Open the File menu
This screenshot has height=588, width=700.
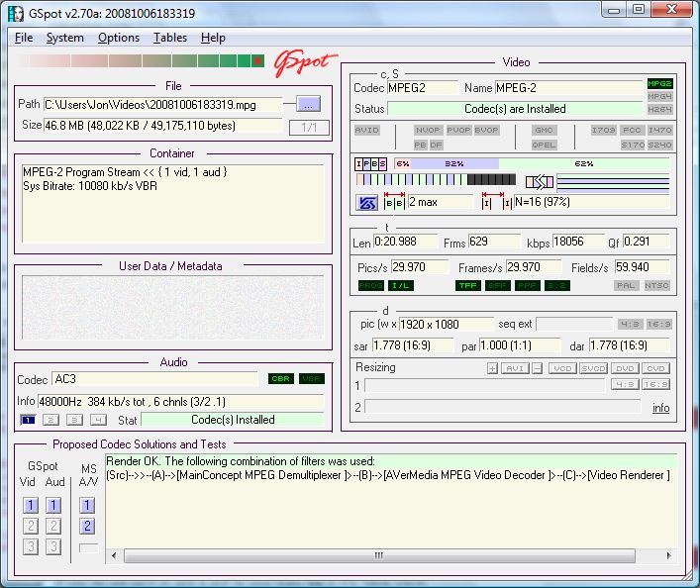(x=24, y=38)
